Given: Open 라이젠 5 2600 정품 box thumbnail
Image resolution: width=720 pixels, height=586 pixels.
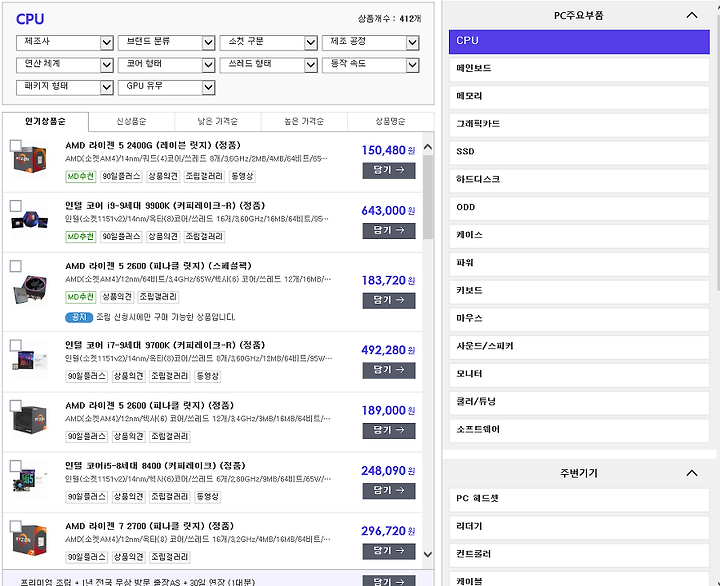Looking at the screenshot, I should pos(30,420).
